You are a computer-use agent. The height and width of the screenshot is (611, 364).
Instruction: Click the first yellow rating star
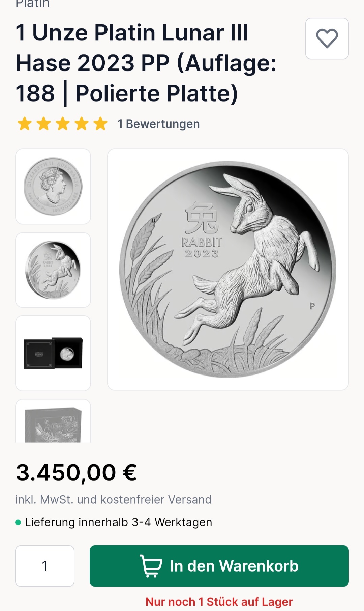(x=25, y=124)
